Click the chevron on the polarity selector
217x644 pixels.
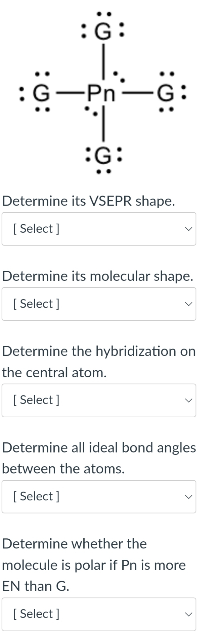tap(189, 614)
